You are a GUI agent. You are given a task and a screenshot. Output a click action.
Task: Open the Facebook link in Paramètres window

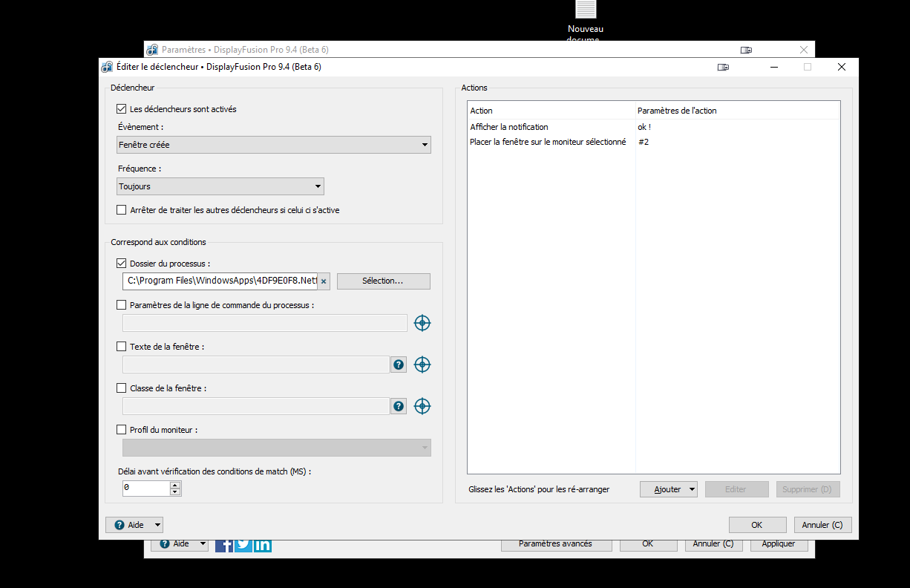[x=224, y=544]
